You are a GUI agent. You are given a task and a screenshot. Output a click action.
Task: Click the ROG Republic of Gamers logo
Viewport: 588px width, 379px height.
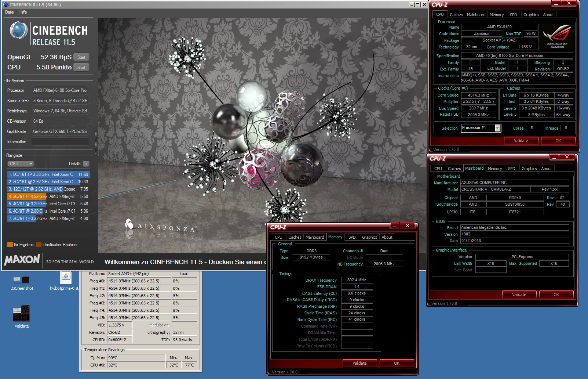tap(557, 36)
